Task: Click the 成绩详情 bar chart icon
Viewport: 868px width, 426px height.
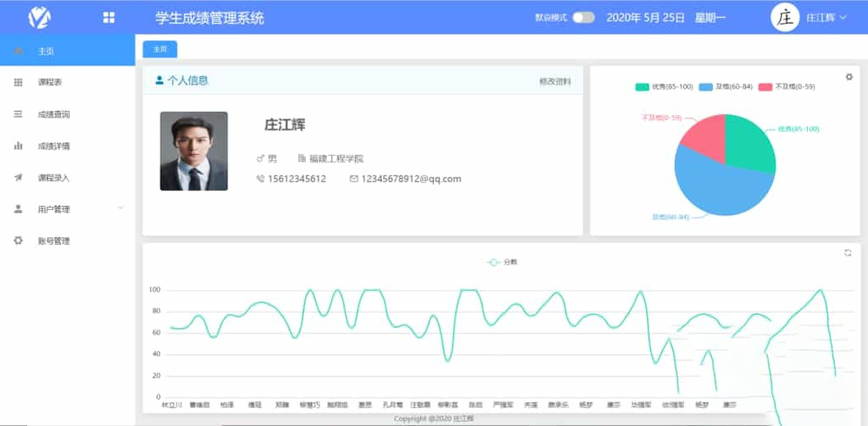Action: (19, 146)
